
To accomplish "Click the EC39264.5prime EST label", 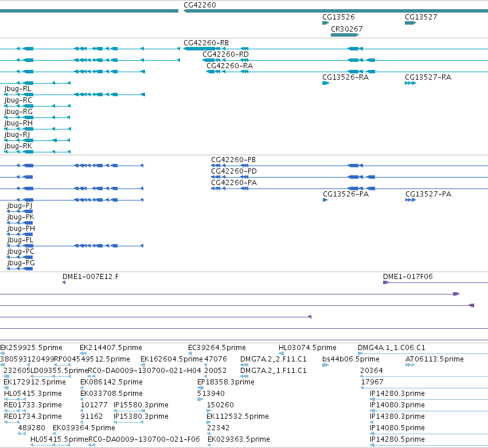I will click(x=217, y=348).
